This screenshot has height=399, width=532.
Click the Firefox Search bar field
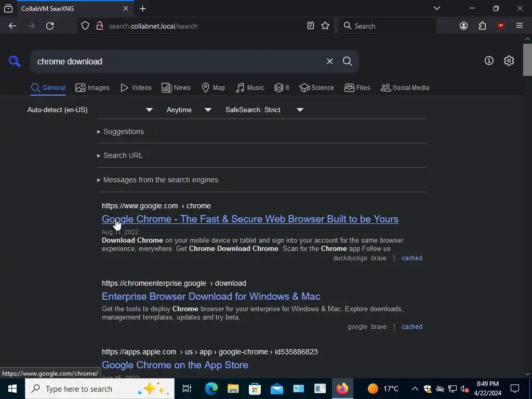pyautogui.click(x=388, y=26)
